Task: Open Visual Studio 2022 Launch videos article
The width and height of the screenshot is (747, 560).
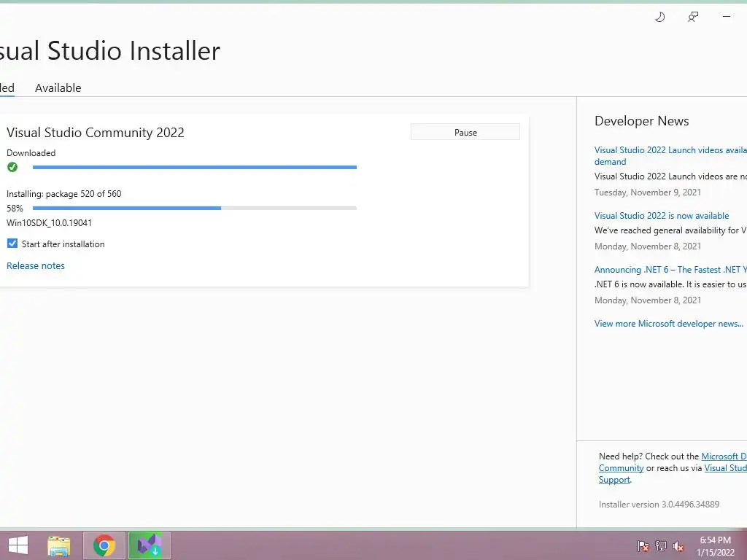Action: tap(670, 156)
